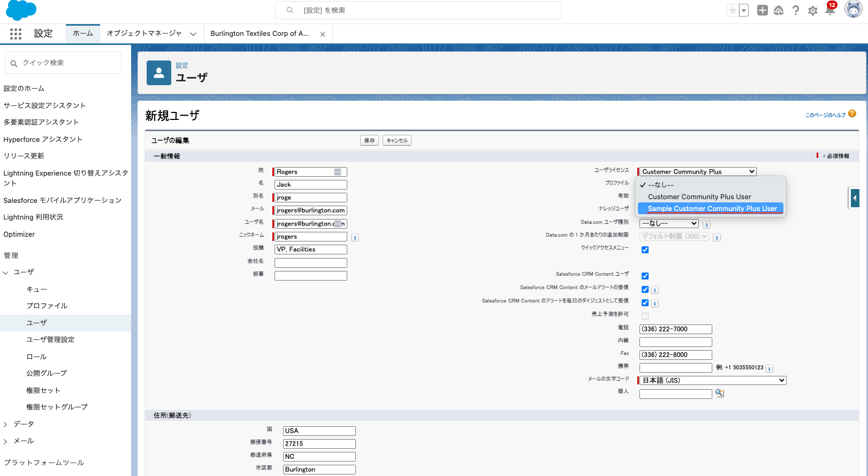
Task: Click the [設定] を検索 global search field
Action: tap(418, 10)
